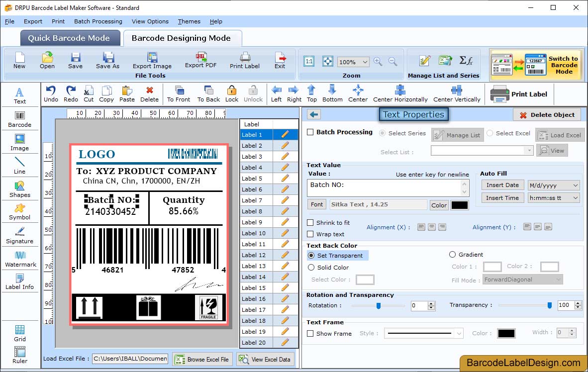Enable Wrap text checkbox
The height and width of the screenshot is (372, 588).
(x=310, y=234)
